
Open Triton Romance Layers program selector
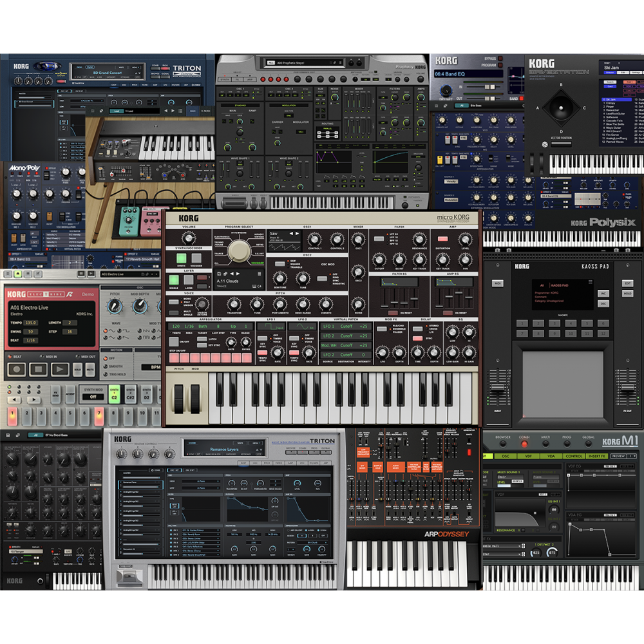pyautogui.click(x=224, y=449)
